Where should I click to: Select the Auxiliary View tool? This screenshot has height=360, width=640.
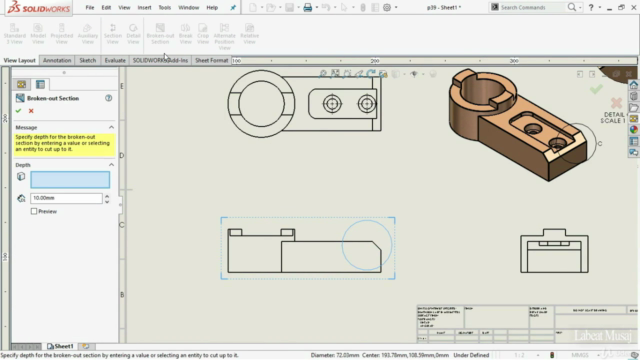pyautogui.click(x=87, y=34)
